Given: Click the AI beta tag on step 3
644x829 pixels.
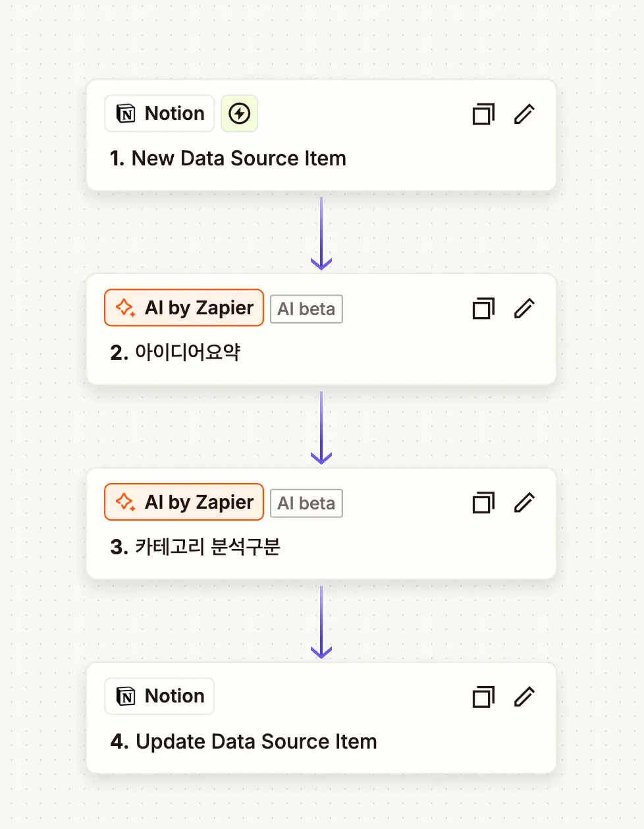Looking at the screenshot, I should click(306, 503).
